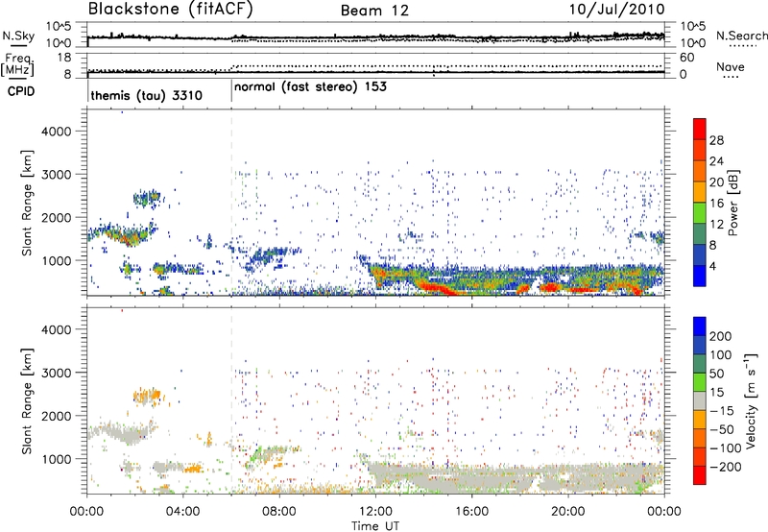Click the light green segment of the velocity color bar

700,382
